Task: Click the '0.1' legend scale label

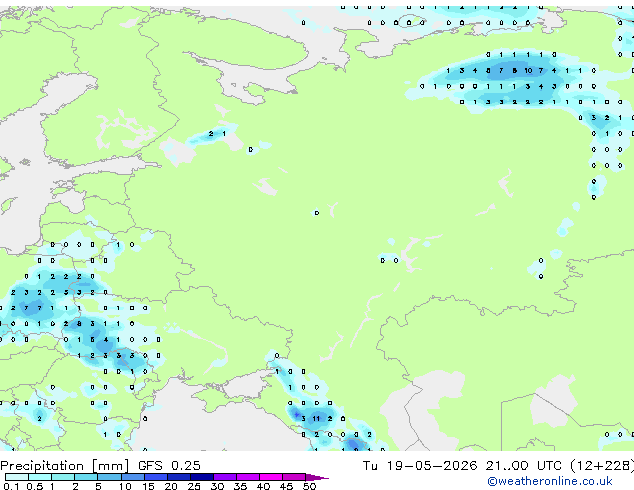Action: [x=11, y=486]
